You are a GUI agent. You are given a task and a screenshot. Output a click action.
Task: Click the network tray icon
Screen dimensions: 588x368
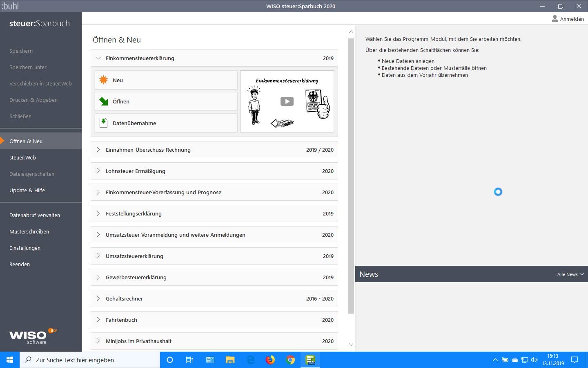point(525,360)
